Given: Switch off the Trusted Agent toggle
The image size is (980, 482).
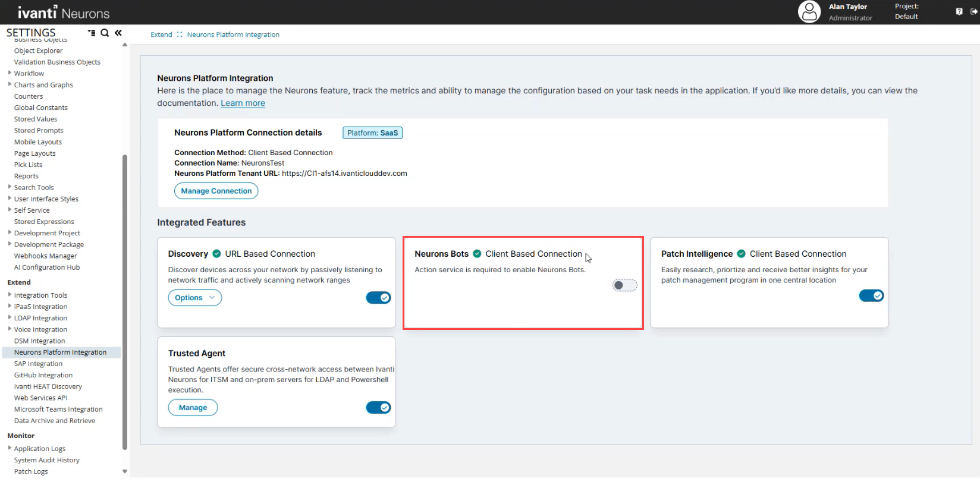Looking at the screenshot, I should pyautogui.click(x=378, y=408).
